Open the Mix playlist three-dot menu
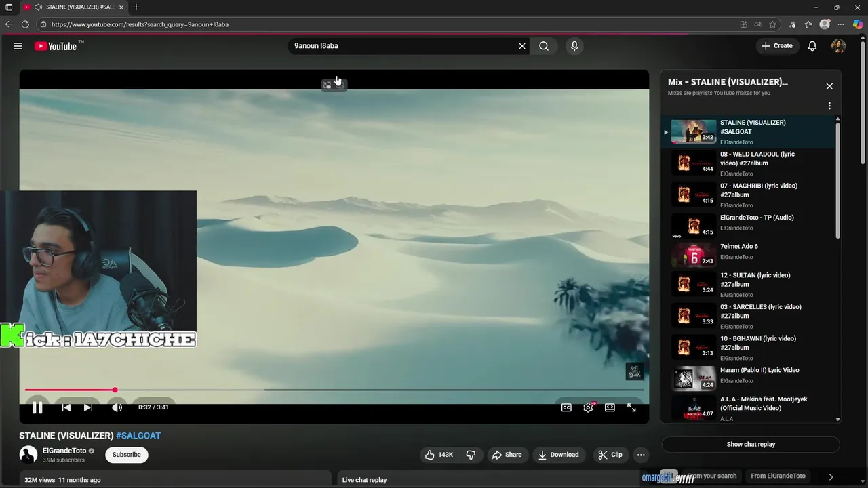868x488 pixels. [x=829, y=106]
